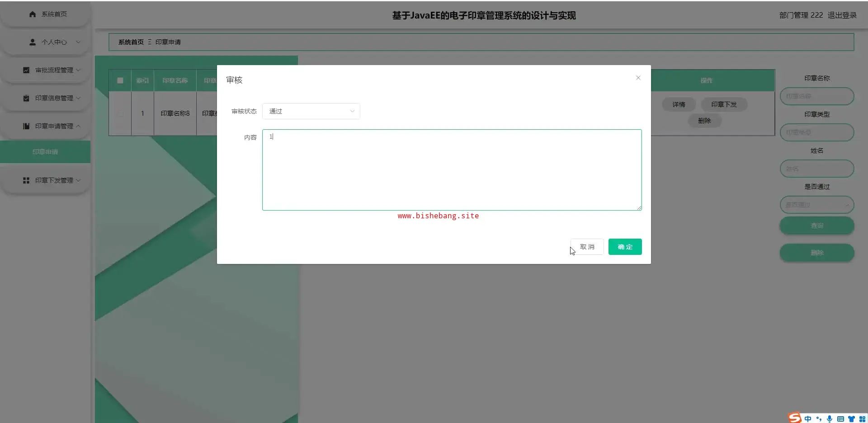Open the 审核状态 dropdown showing 通过
The width and height of the screenshot is (868, 423).
[311, 111]
